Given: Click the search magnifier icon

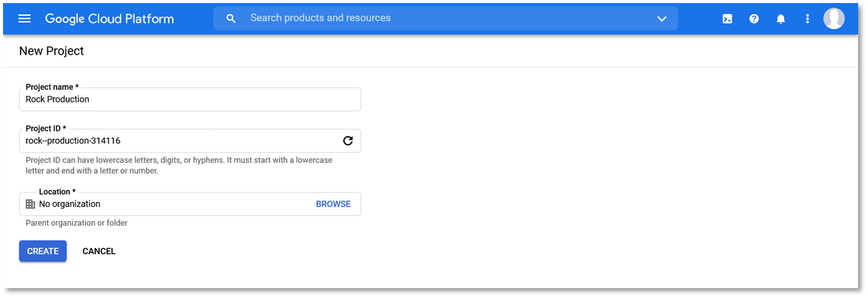Looking at the screenshot, I should coord(231,19).
